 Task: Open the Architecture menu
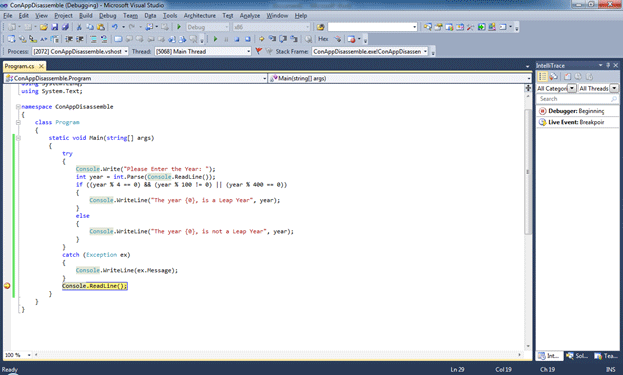[x=199, y=15]
